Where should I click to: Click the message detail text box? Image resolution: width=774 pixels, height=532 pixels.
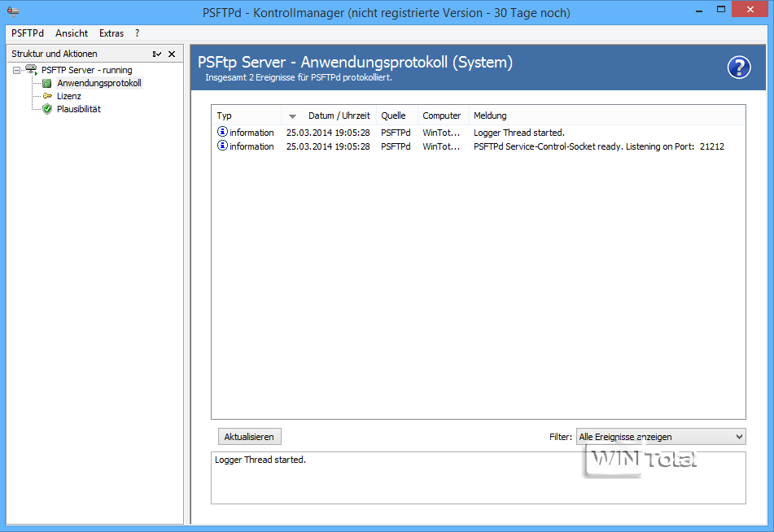tap(479, 477)
